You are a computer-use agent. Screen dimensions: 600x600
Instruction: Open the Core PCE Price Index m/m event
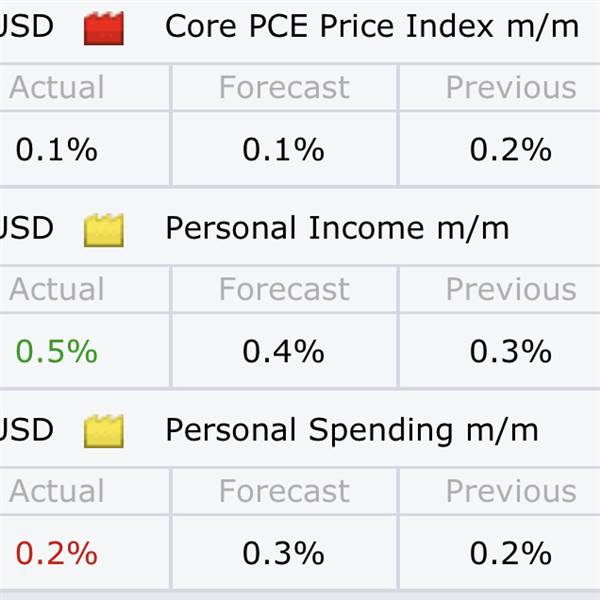[x=372, y=26]
